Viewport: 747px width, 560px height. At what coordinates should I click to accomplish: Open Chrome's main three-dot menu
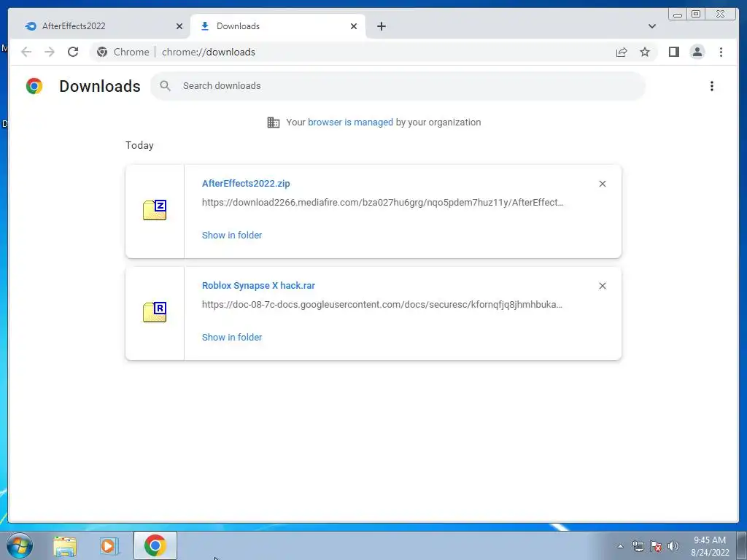[721, 52]
